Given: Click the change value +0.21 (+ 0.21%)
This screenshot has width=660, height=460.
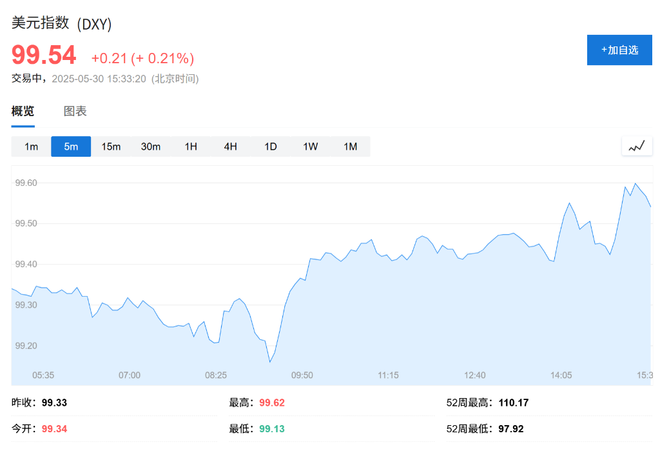Looking at the screenshot, I should 143,58.
